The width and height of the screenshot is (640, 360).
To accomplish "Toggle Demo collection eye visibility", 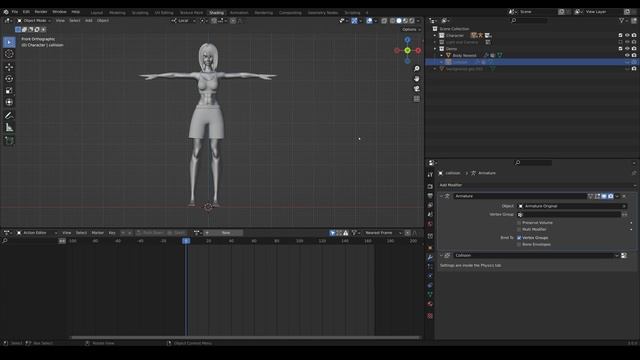I will tap(627, 49).
